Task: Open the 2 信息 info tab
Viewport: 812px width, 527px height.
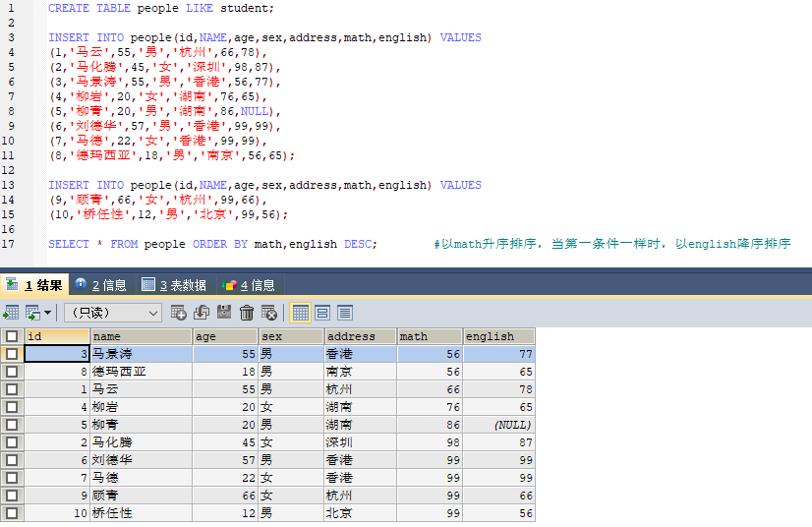Action: [101, 284]
